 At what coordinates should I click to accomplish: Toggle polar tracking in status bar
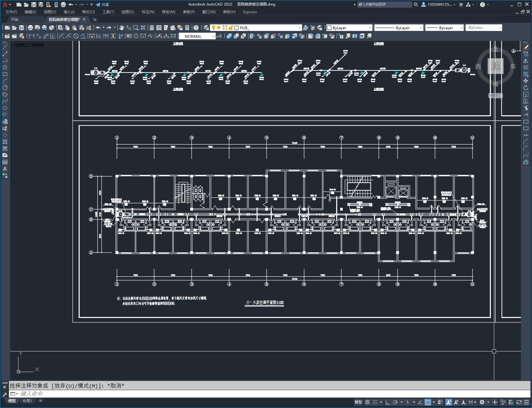[x=395, y=402]
